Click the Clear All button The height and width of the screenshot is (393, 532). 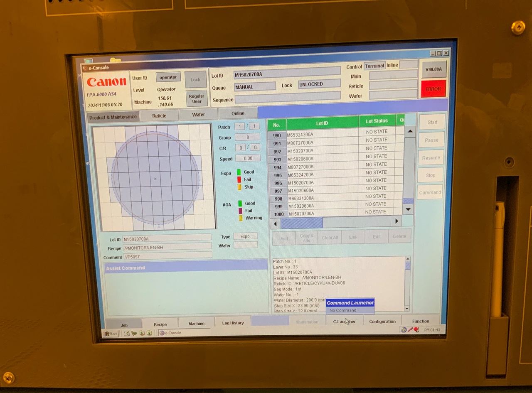pos(330,238)
